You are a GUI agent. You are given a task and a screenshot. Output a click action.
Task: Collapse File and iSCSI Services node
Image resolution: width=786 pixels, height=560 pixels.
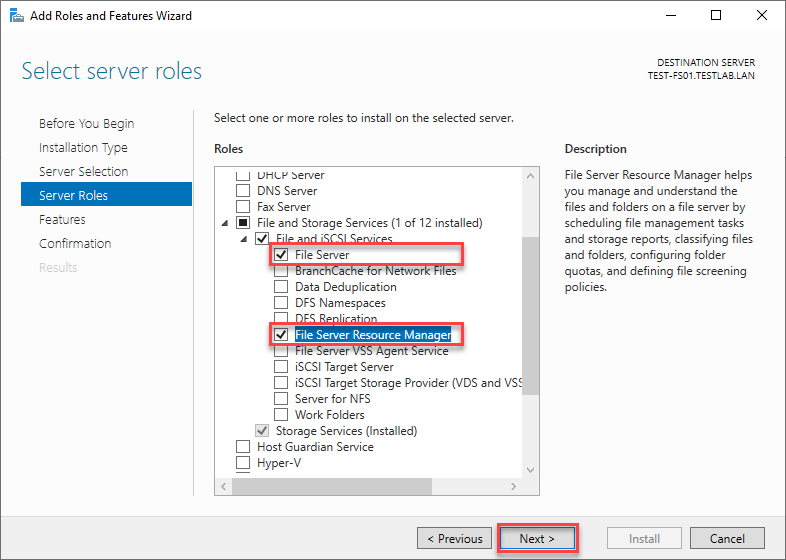pyautogui.click(x=244, y=239)
